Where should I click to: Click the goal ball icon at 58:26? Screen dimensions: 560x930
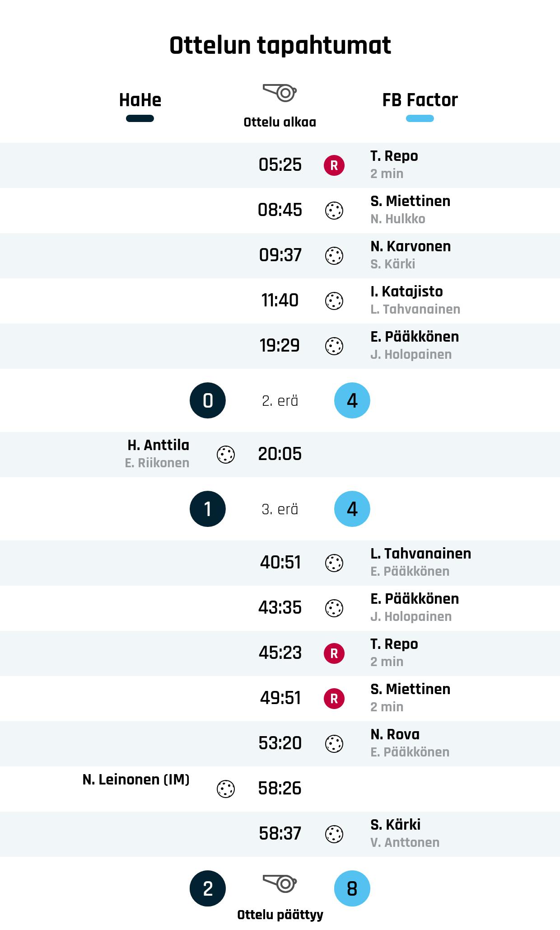click(x=226, y=789)
